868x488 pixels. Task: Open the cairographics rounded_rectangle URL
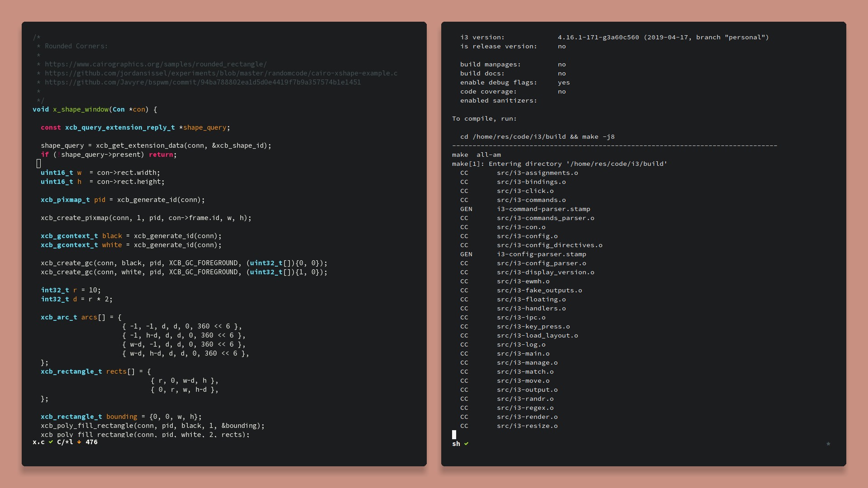pos(156,64)
